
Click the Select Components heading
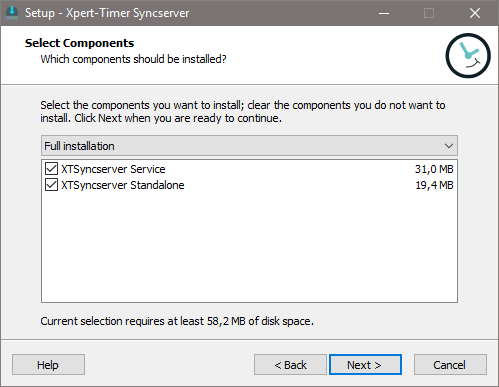coord(79,43)
